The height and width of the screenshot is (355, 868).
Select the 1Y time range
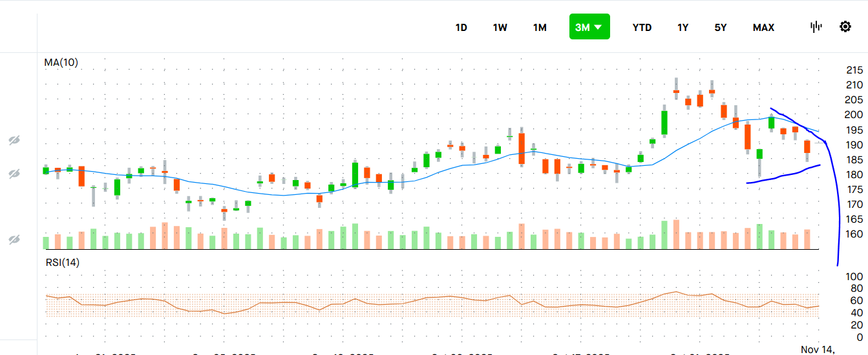click(683, 27)
